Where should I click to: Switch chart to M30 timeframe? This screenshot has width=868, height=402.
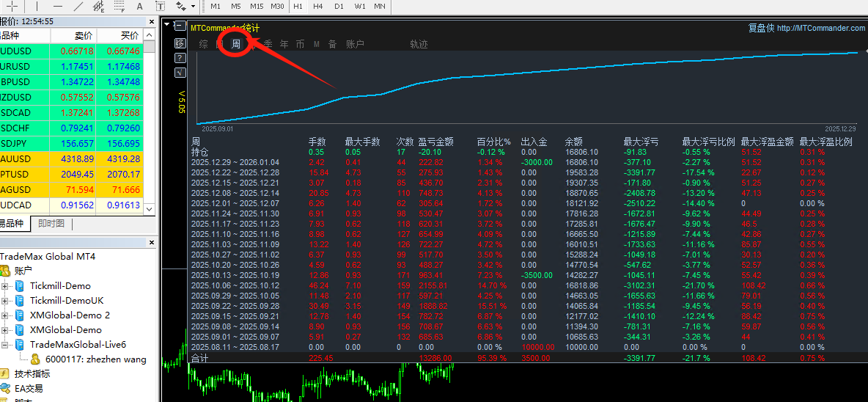pyautogui.click(x=277, y=6)
